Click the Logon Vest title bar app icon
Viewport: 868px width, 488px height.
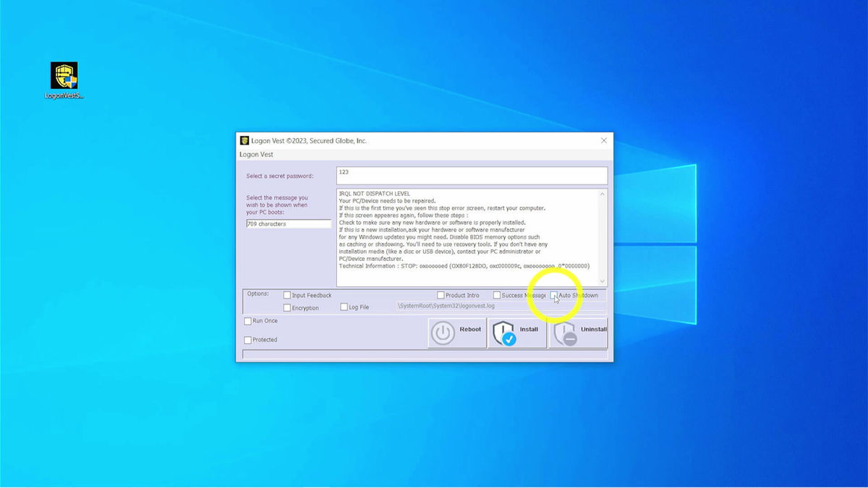click(244, 140)
